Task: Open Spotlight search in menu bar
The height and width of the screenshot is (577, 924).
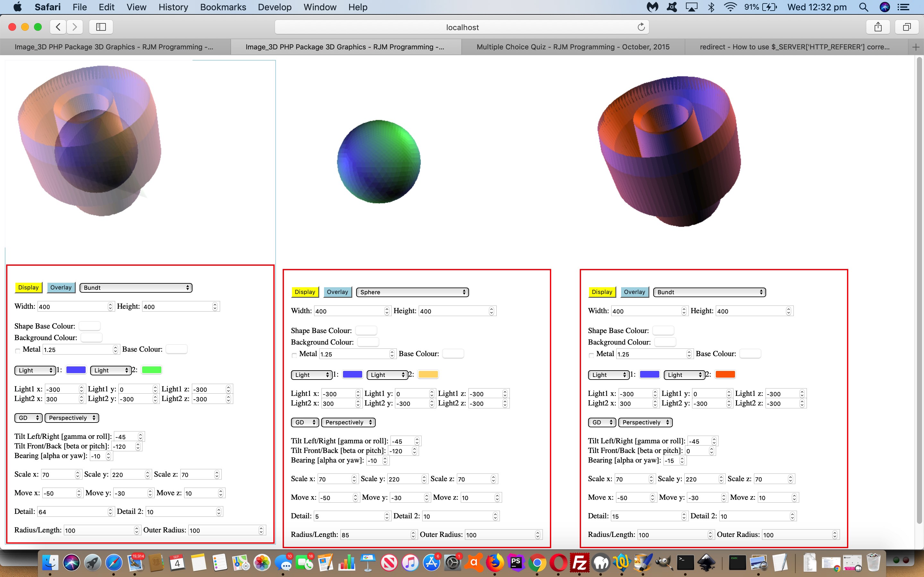Action: 863,7
